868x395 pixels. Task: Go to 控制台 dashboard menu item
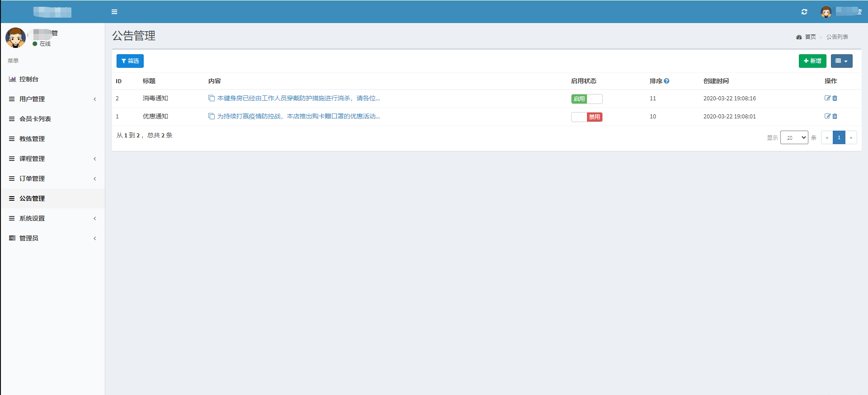29,79
